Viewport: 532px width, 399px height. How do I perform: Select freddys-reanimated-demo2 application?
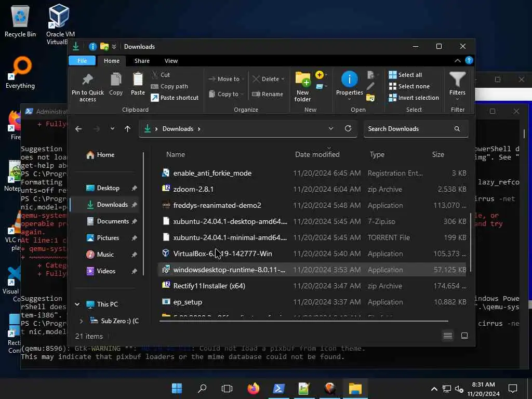point(312,205)
